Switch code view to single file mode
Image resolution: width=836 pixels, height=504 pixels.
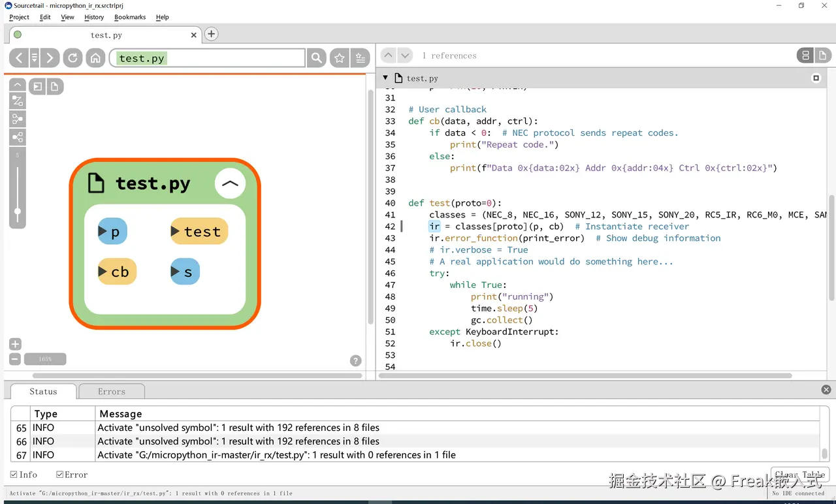tap(822, 55)
